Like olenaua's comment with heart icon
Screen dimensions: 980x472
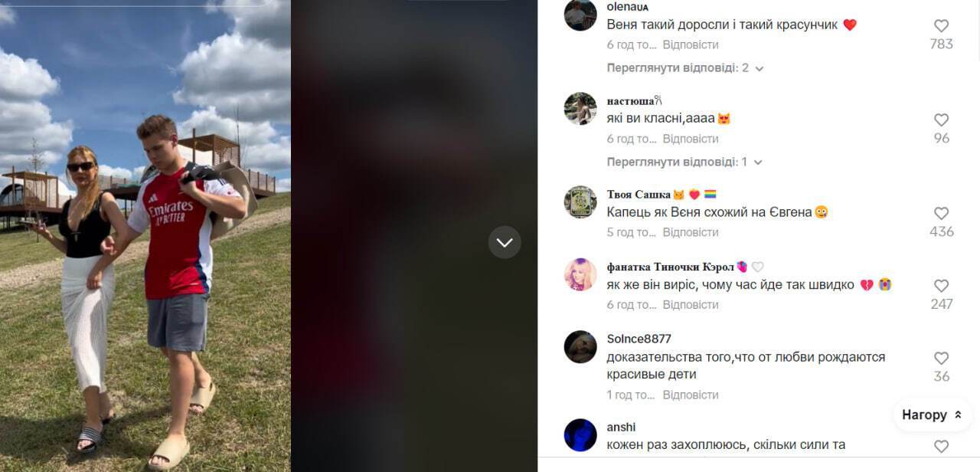coord(941,25)
